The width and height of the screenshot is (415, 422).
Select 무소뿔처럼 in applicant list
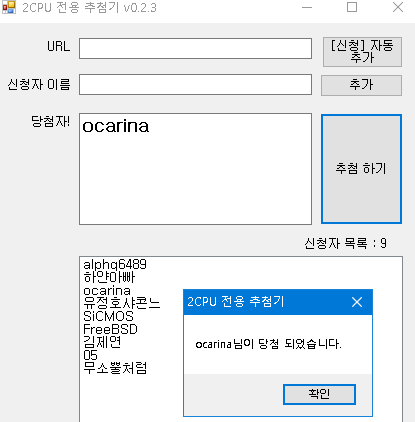(x=115, y=368)
